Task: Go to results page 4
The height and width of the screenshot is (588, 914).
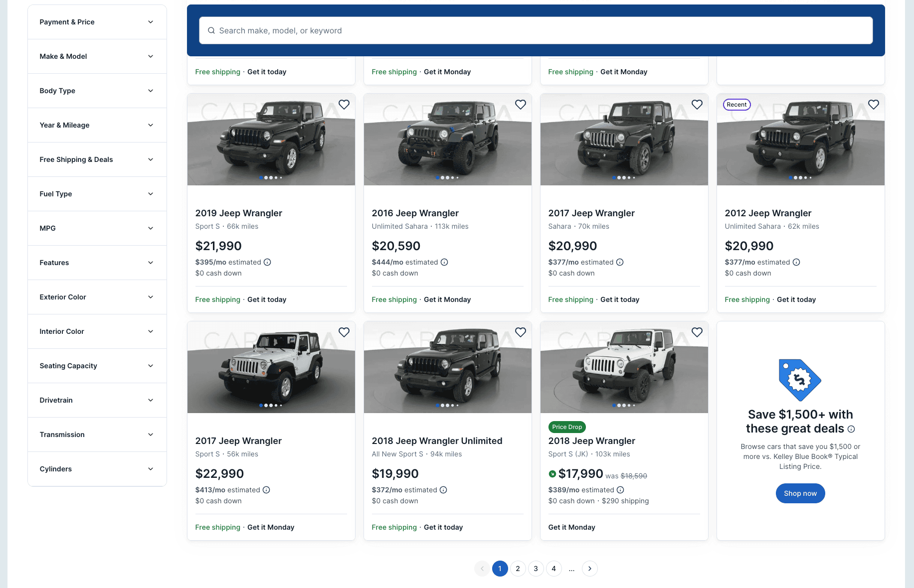Action: click(x=554, y=569)
